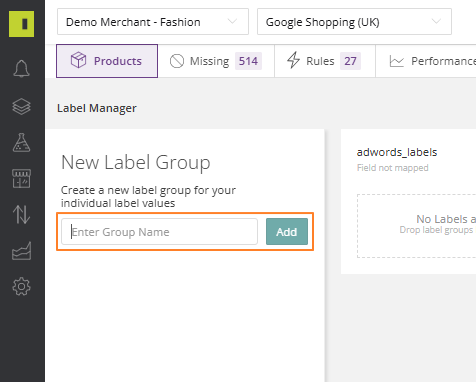Switch to the Rules tab
The height and width of the screenshot is (382, 476).
point(325,61)
